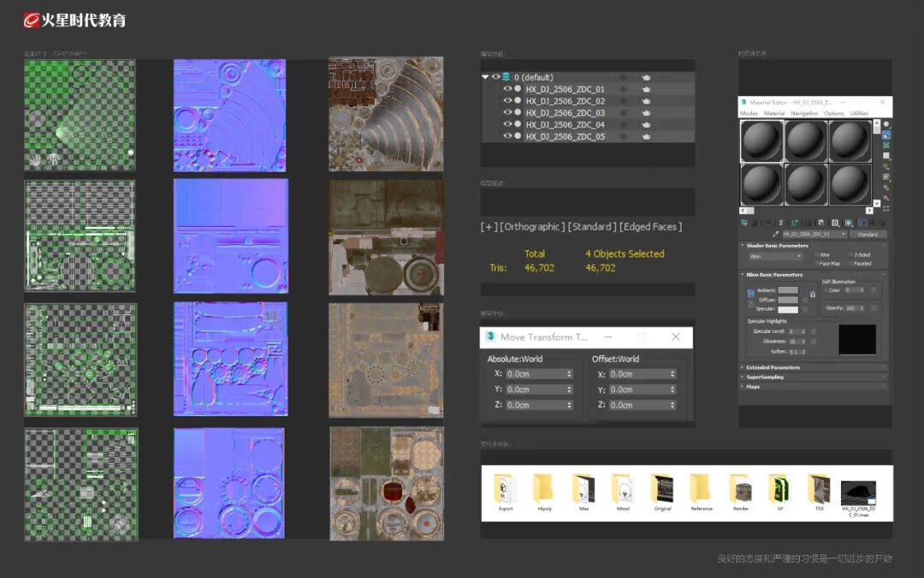Hide object HX_DJ_2506_ZDC_01 via eye icon
Image resolution: width=924 pixels, height=578 pixels.
click(x=507, y=88)
